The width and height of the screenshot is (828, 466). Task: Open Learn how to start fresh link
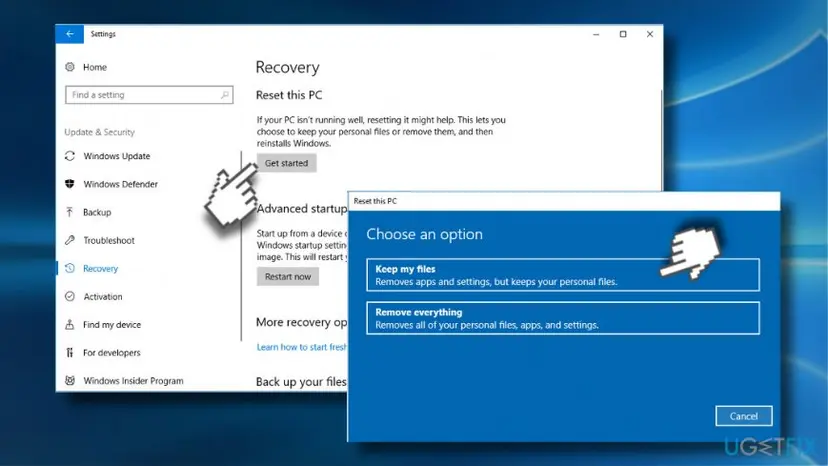click(x=302, y=347)
